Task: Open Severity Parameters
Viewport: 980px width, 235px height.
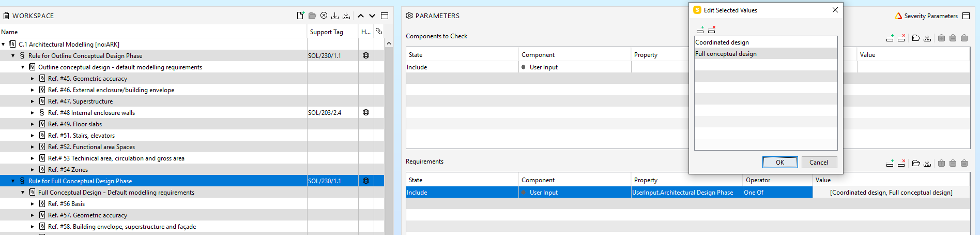Action: pos(926,16)
